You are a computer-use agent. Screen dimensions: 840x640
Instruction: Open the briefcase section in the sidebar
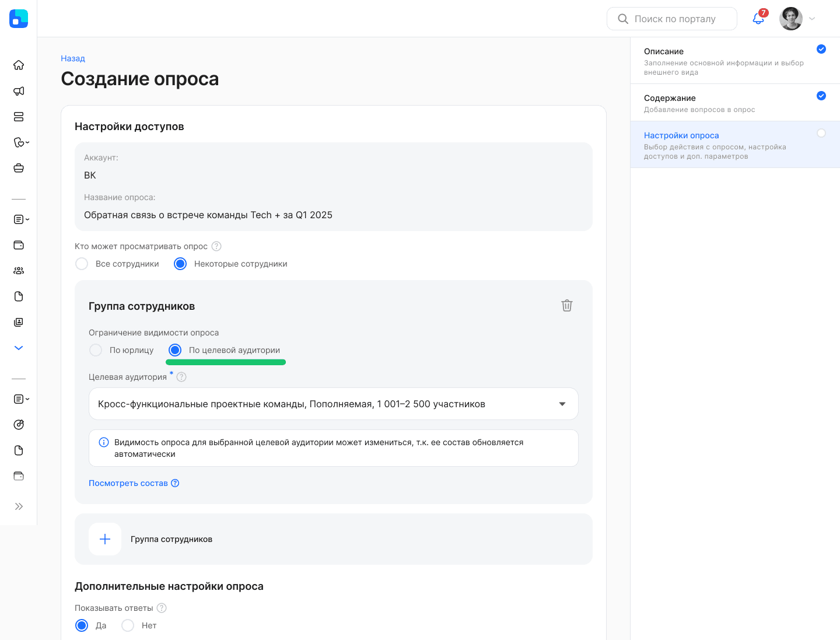tap(19, 168)
